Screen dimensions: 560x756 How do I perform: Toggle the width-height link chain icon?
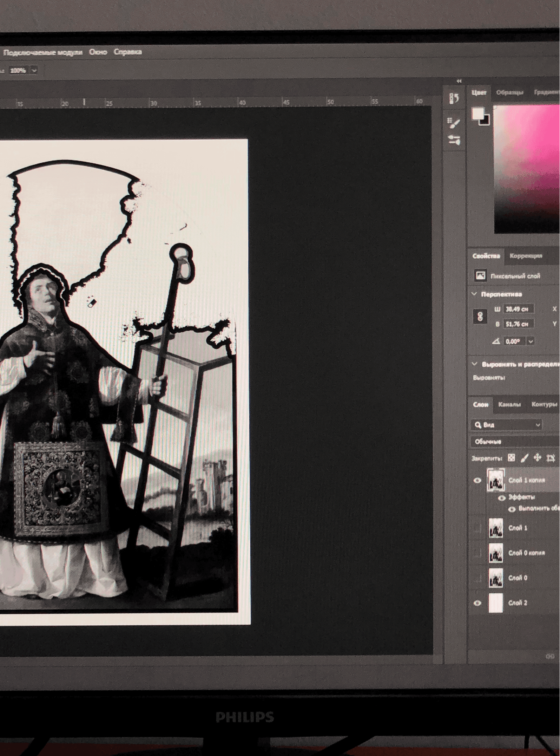pos(480,317)
